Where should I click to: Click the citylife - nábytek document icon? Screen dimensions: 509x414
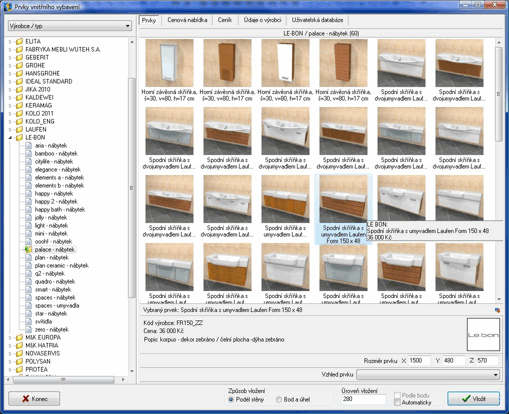(x=29, y=161)
